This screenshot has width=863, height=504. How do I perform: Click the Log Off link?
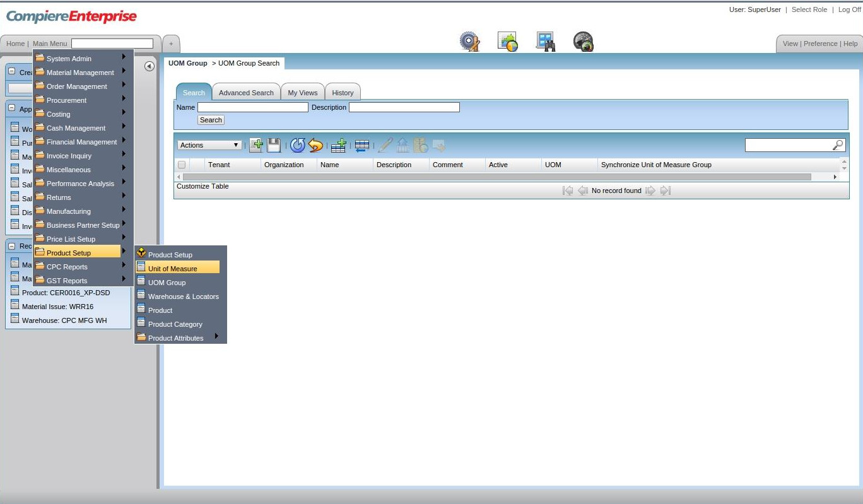click(849, 9)
